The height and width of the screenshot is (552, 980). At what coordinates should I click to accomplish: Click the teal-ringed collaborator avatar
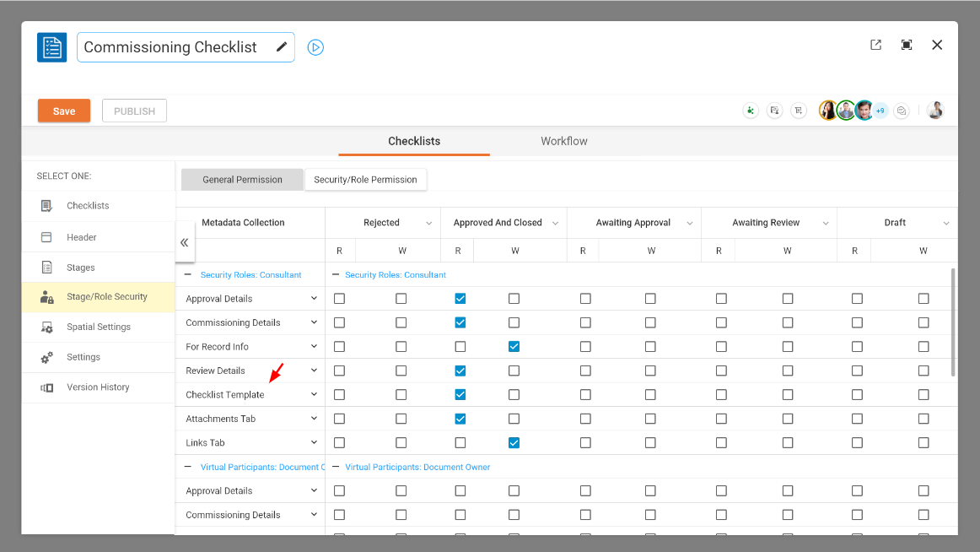[x=864, y=111]
